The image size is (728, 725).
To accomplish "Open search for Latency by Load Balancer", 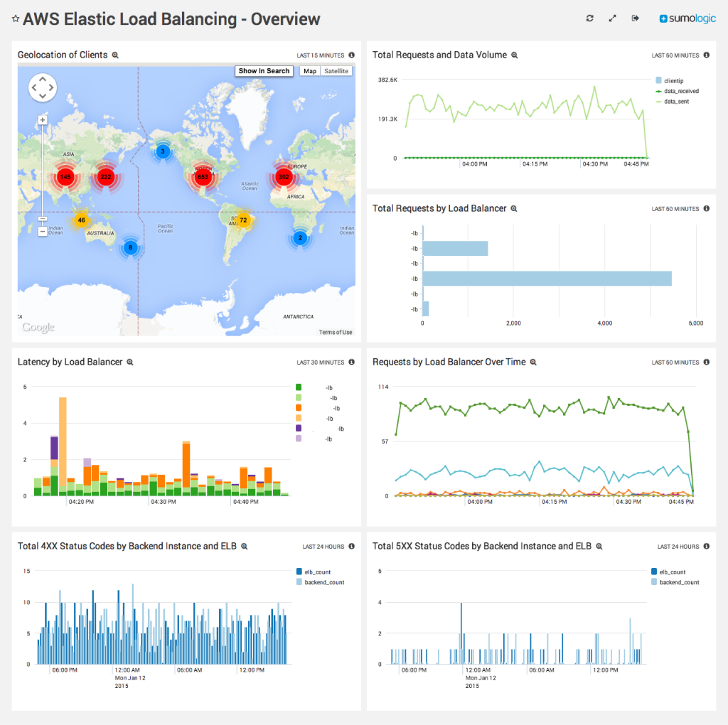I will coord(130,362).
